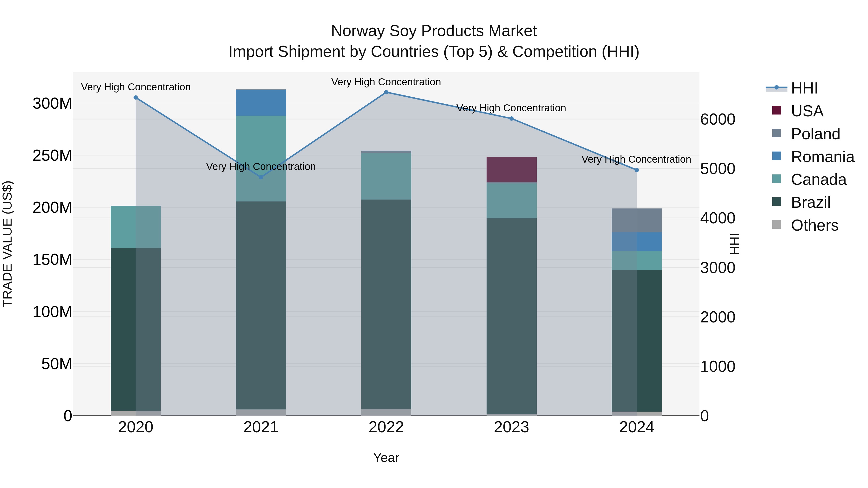Screen dimensions: 868x488
Task: Click the 2024 HHI data point
Action: 637,170
